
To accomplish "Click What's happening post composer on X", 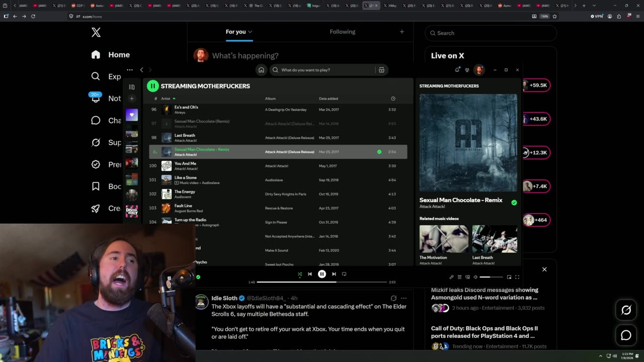I will (x=246, y=56).
